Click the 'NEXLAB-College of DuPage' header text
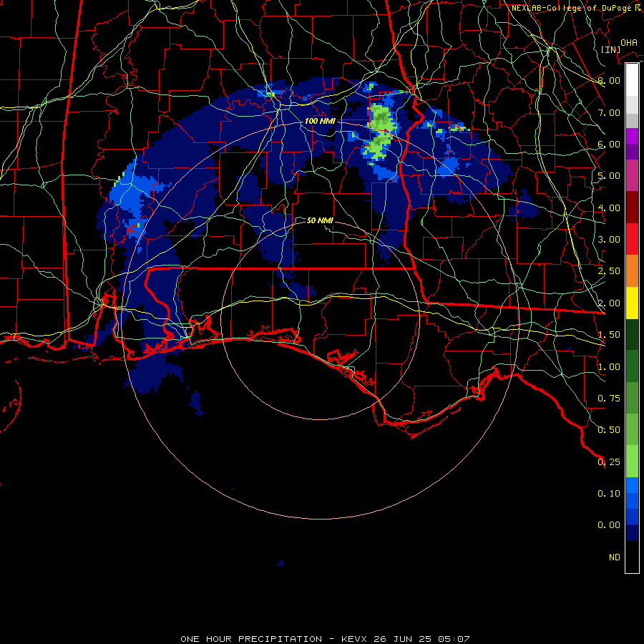 coord(571,8)
